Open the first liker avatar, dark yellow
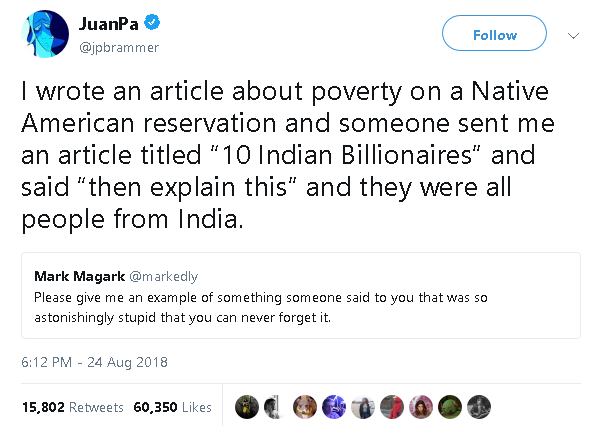 pyautogui.click(x=247, y=406)
